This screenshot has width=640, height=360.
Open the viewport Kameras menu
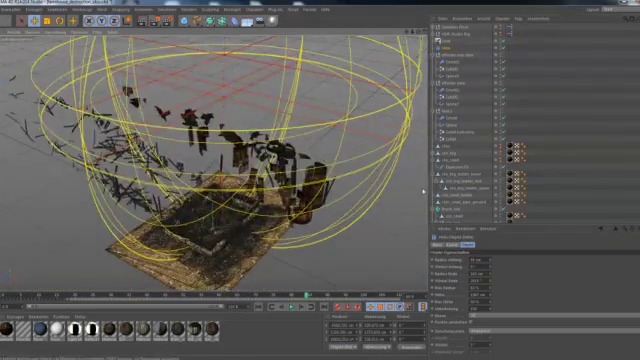click(x=33, y=32)
